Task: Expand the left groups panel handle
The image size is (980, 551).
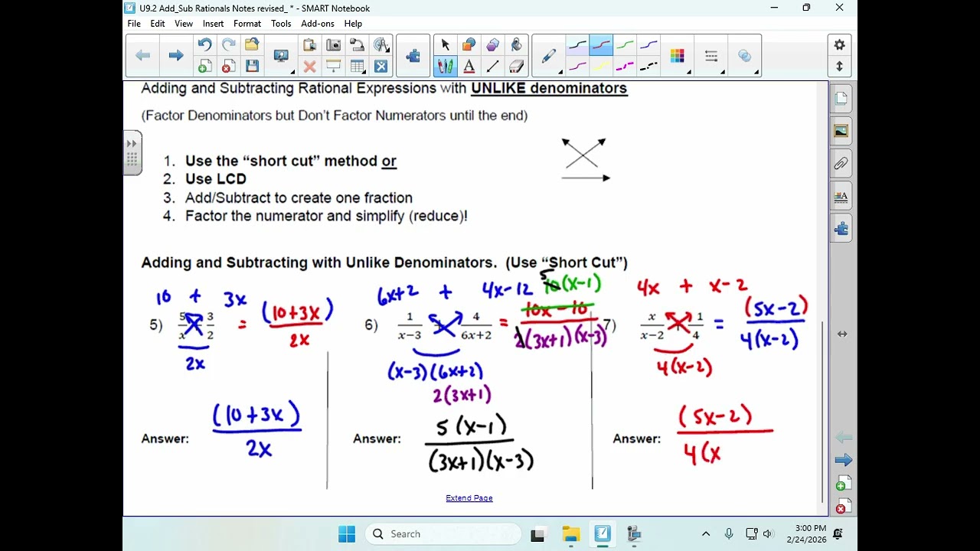Action: tap(132, 153)
